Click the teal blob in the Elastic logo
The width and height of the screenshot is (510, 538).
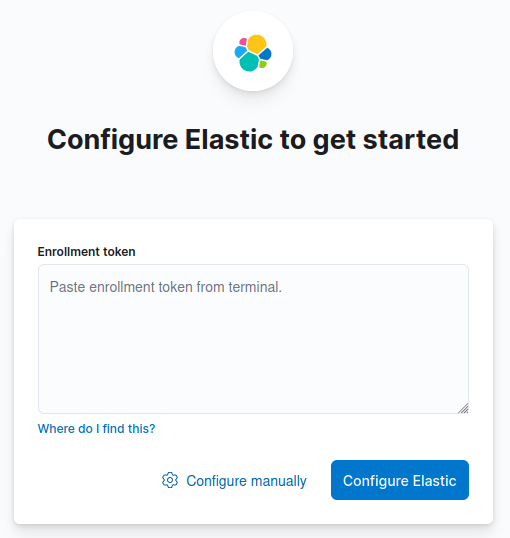[x=249, y=62]
